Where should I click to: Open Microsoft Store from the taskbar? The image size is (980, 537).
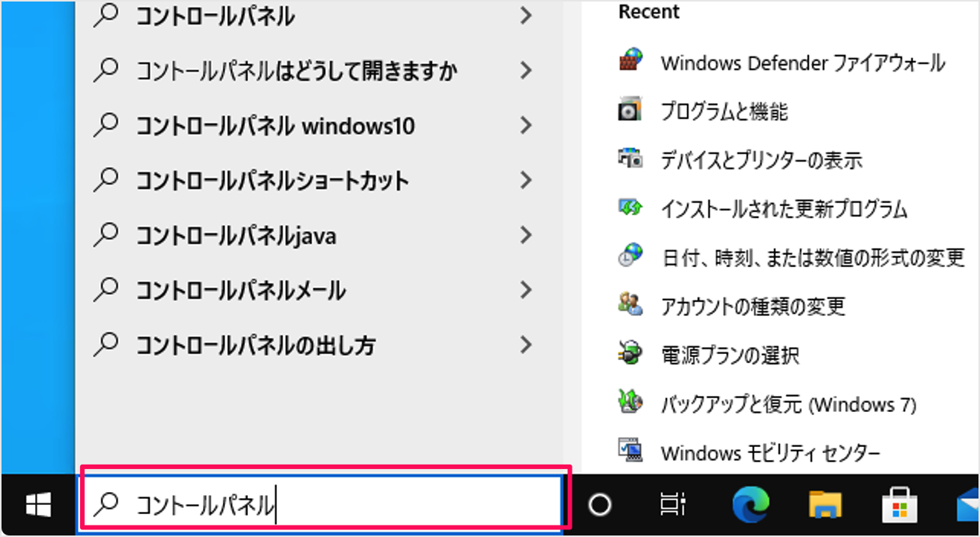point(898,505)
